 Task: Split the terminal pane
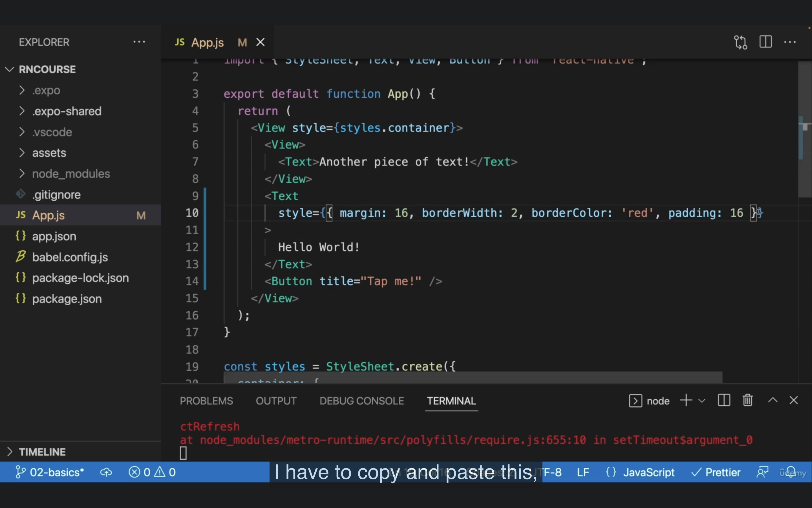coord(724,400)
